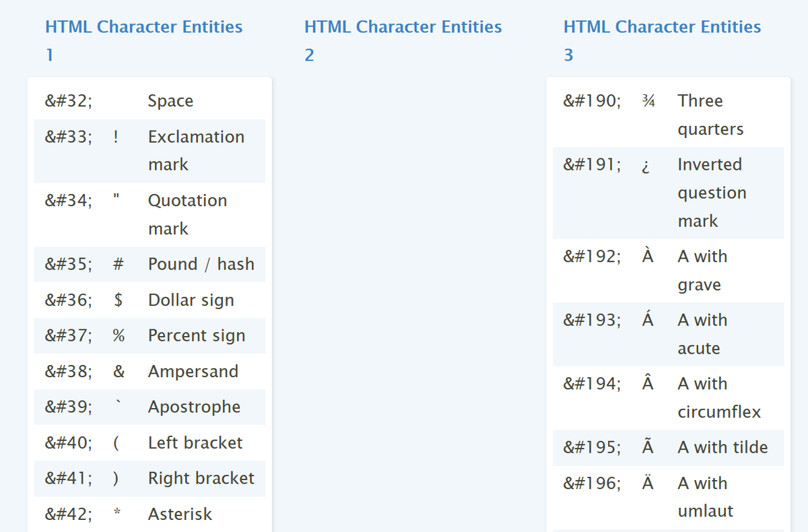This screenshot has height=532, width=808.
Task: Select the Ampersand description text
Action: tap(193, 371)
